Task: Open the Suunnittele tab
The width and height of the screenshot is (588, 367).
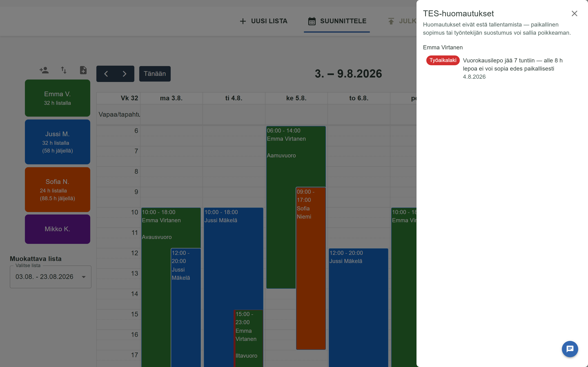Action: point(337,21)
